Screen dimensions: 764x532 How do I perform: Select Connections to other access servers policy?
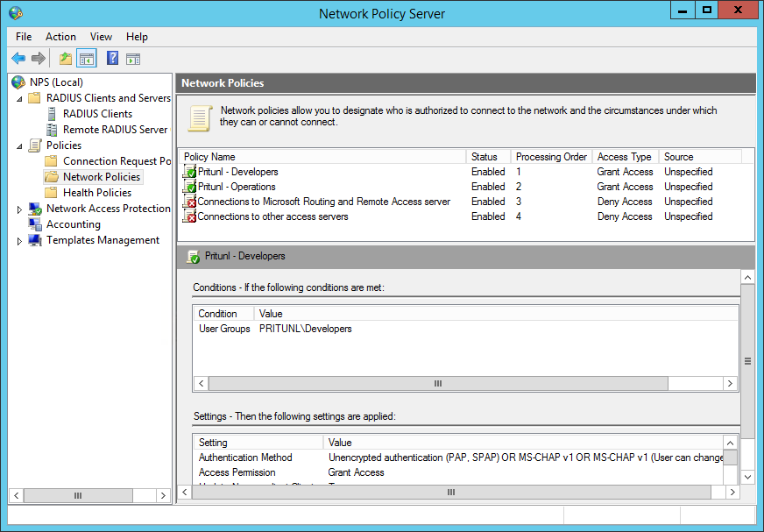click(272, 216)
